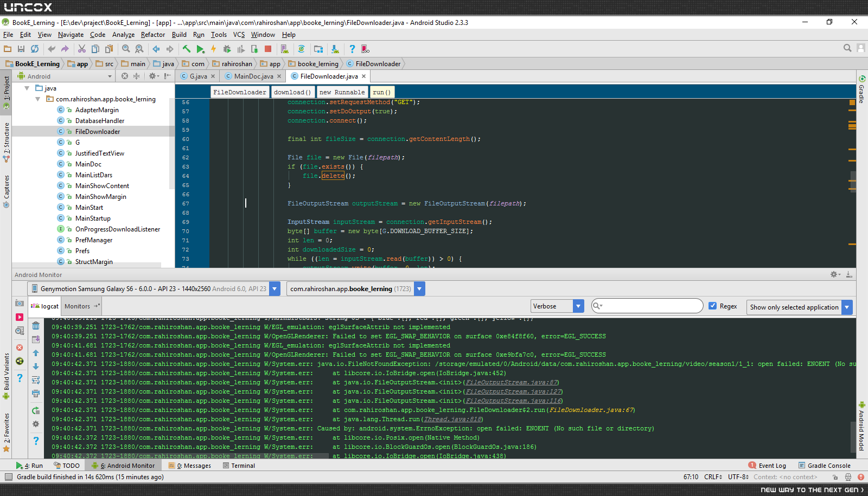Click the booke_lerning navigation breadcrumb
This screenshot has height=496, width=868.
point(314,64)
